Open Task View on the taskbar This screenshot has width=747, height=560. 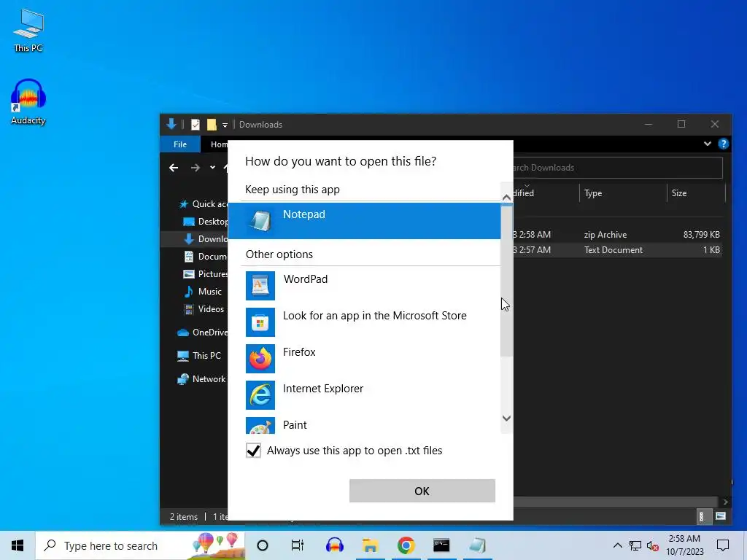pyautogui.click(x=298, y=545)
